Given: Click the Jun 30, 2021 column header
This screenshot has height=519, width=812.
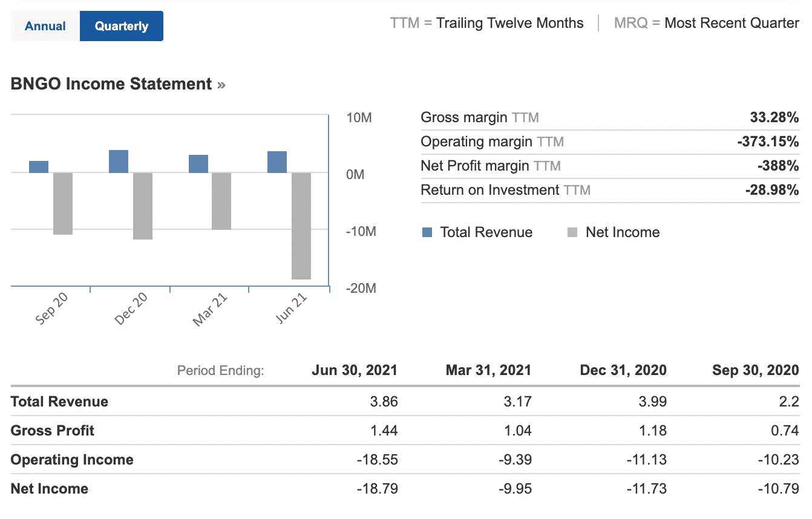Looking at the screenshot, I should pyautogui.click(x=355, y=370).
